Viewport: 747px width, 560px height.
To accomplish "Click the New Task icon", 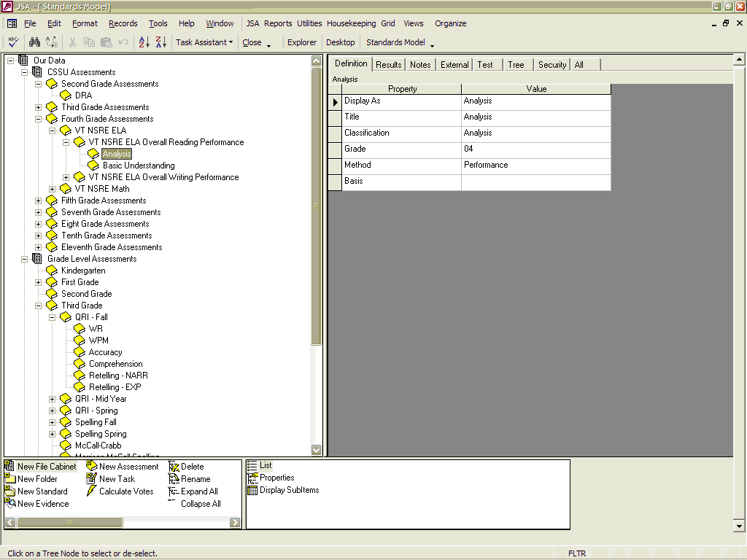I will (92, 478).
